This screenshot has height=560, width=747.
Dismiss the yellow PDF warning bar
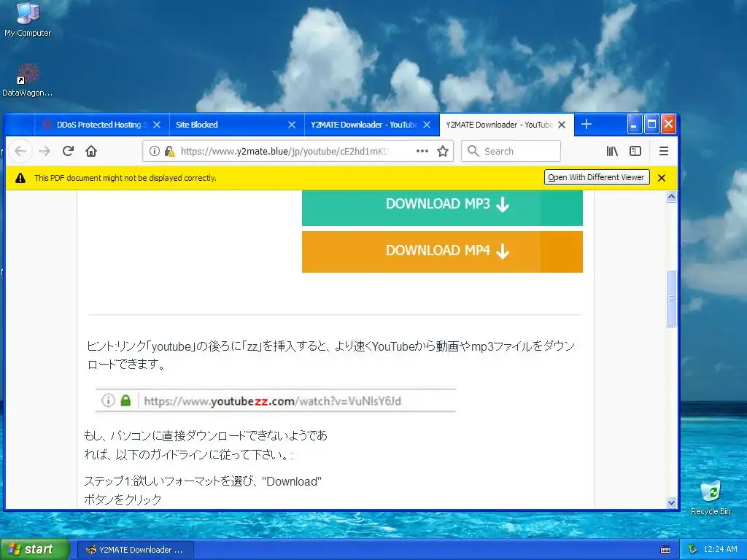click(661, 178)
